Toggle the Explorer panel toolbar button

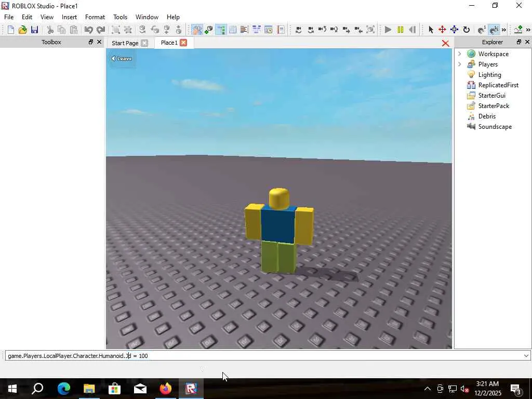pos(220,30)
